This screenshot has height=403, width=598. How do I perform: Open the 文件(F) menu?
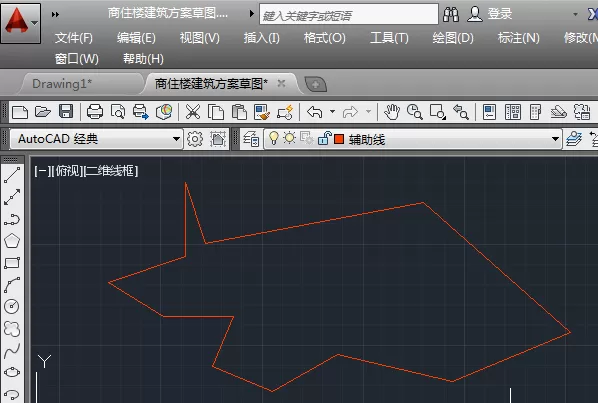pyautogui.click(x=74, y=38)
